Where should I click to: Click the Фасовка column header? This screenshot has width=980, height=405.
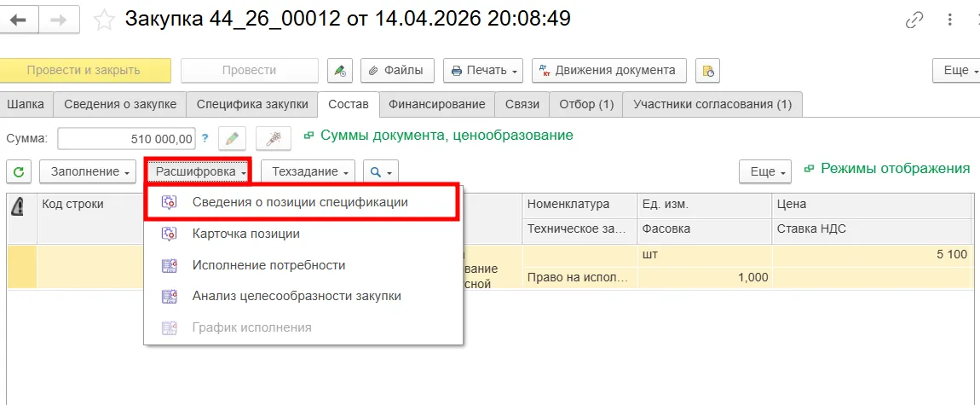(705, 229)
